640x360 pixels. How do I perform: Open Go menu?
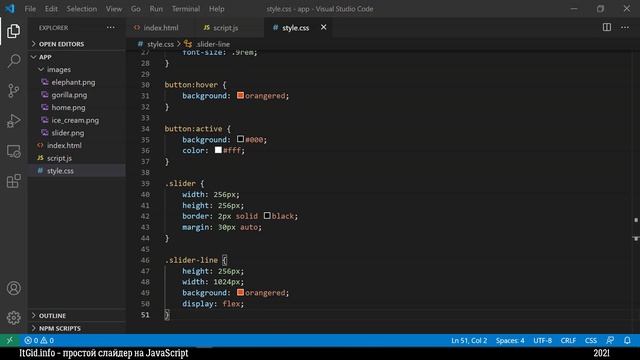pyautogui.click(x=136, y=9)
